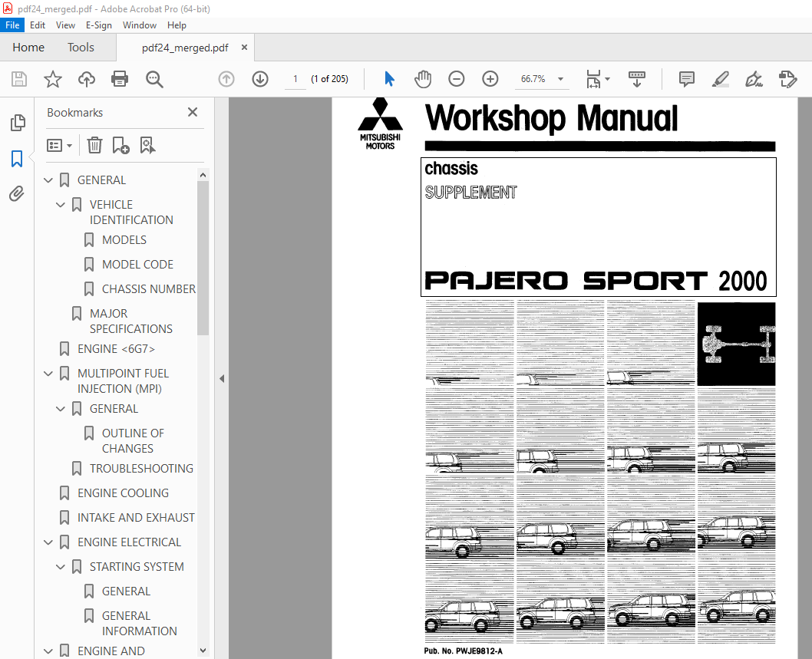The image size is (812, 659).
Task: Jump to the GENERAL INFORMATION bookmark
Action: [140, 623]
